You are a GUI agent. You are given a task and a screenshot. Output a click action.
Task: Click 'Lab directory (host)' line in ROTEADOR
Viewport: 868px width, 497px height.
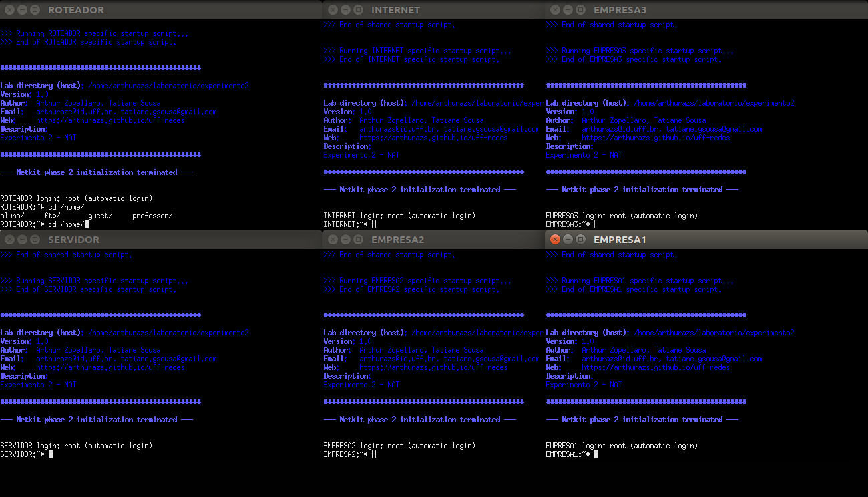124,86
